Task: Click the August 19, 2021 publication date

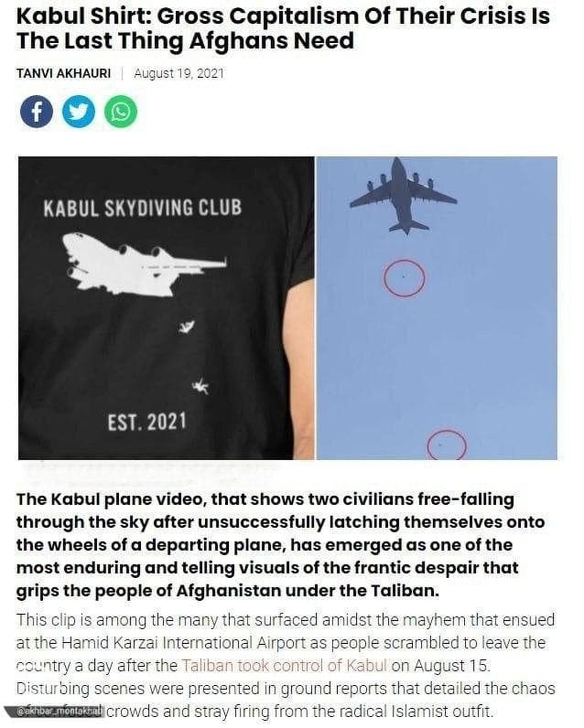Action: click(x=179, y=73)
